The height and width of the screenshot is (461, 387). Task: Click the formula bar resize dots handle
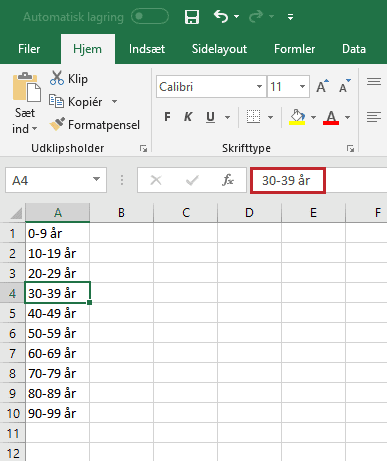pyautogui.click(x=122, y=180)
